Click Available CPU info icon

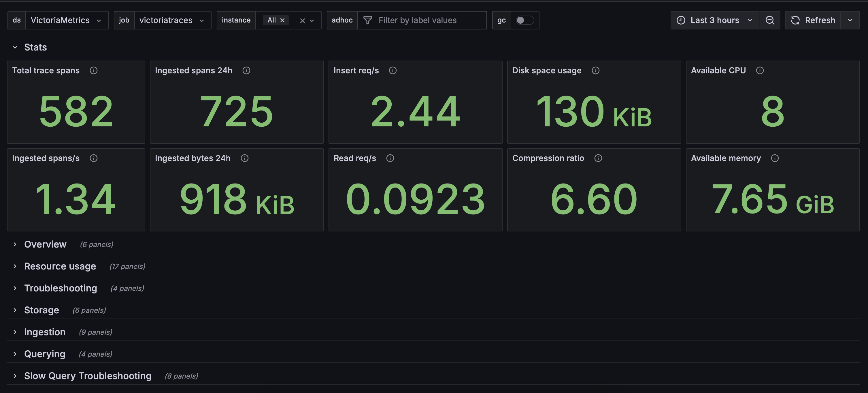[x=760, y=70]
